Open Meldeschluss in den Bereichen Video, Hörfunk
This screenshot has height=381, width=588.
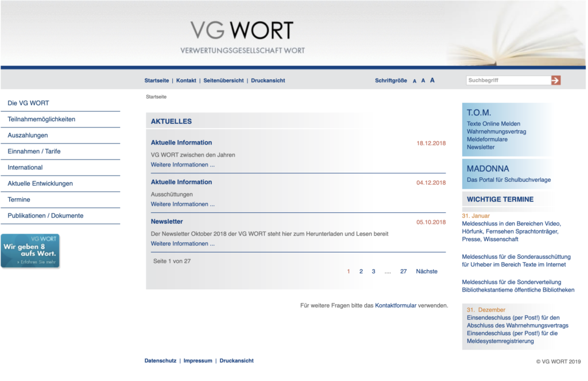[x=512, y=231]
